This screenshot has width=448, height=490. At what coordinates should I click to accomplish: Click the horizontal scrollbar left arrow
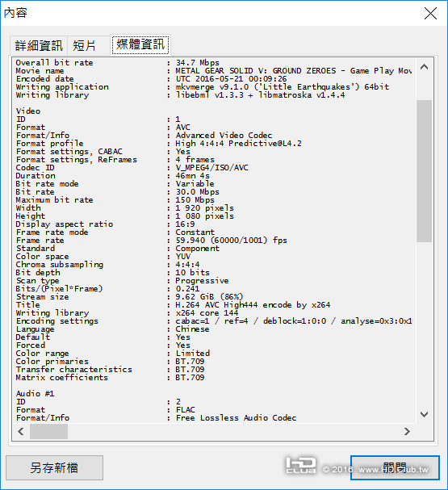[21, 432]
